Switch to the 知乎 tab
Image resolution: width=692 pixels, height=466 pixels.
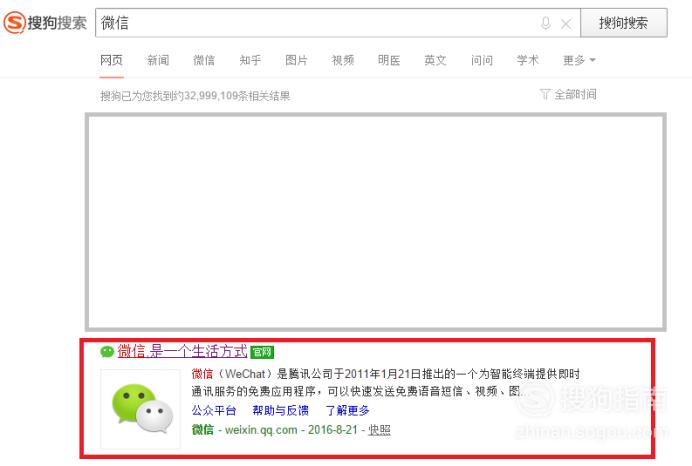click(x=250, y=60)
